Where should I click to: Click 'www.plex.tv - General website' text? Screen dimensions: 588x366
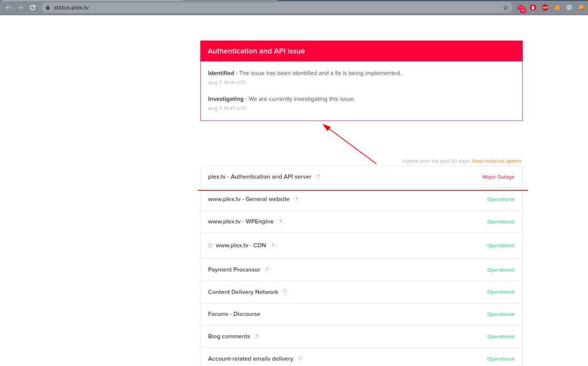pos(249,199)
